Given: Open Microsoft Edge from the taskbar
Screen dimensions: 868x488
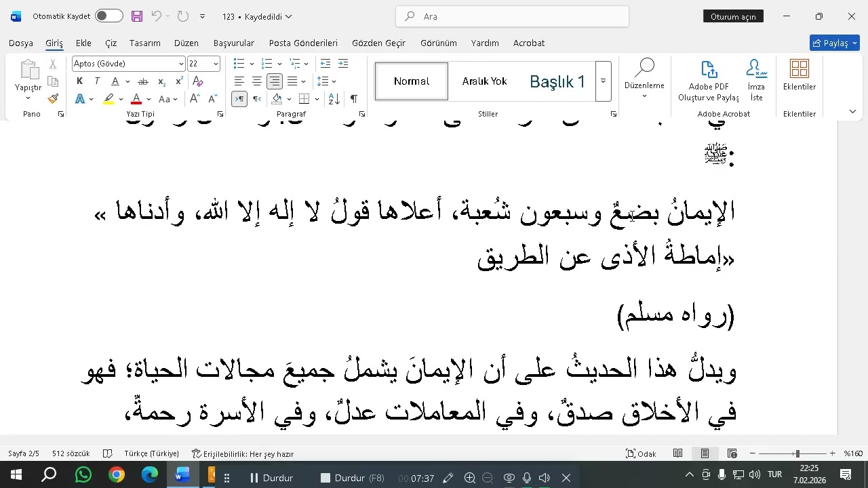Looking at the screenshot, I should (150, 476).
